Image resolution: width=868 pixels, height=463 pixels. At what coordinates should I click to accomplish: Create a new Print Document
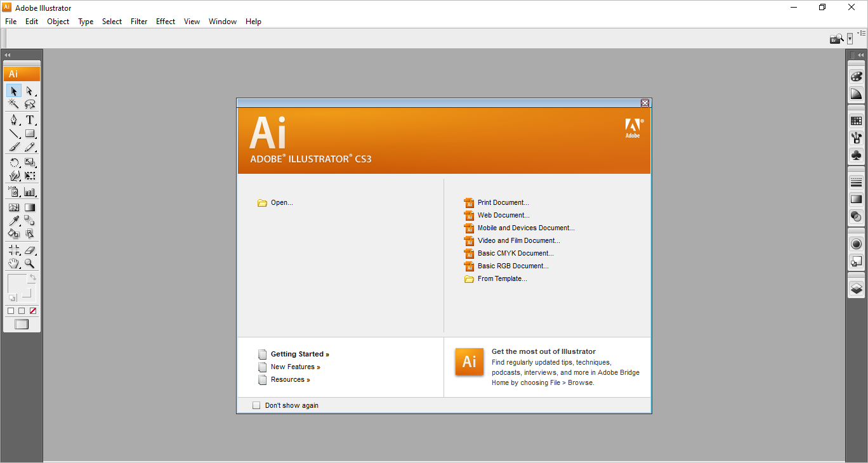[x=503, y=202]
